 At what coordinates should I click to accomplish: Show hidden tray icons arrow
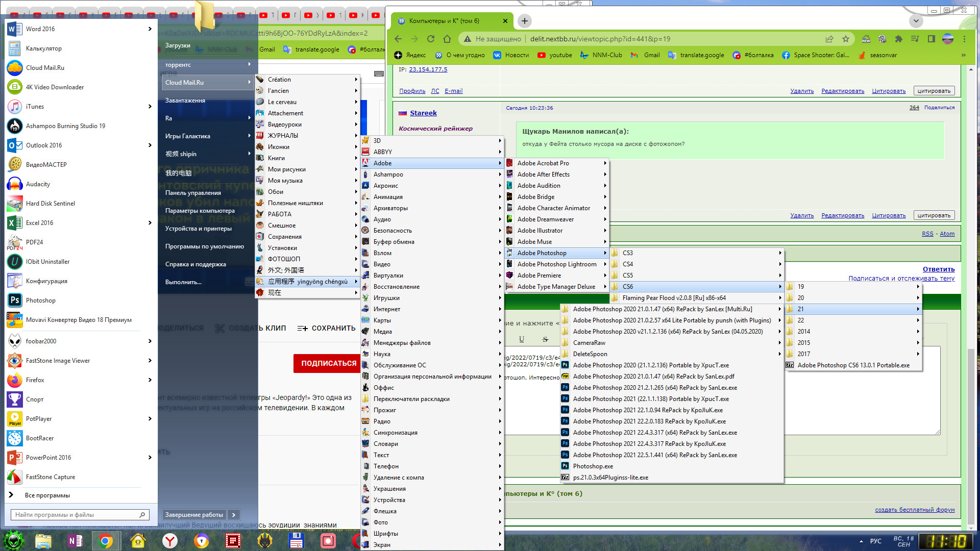coord(861,541)
